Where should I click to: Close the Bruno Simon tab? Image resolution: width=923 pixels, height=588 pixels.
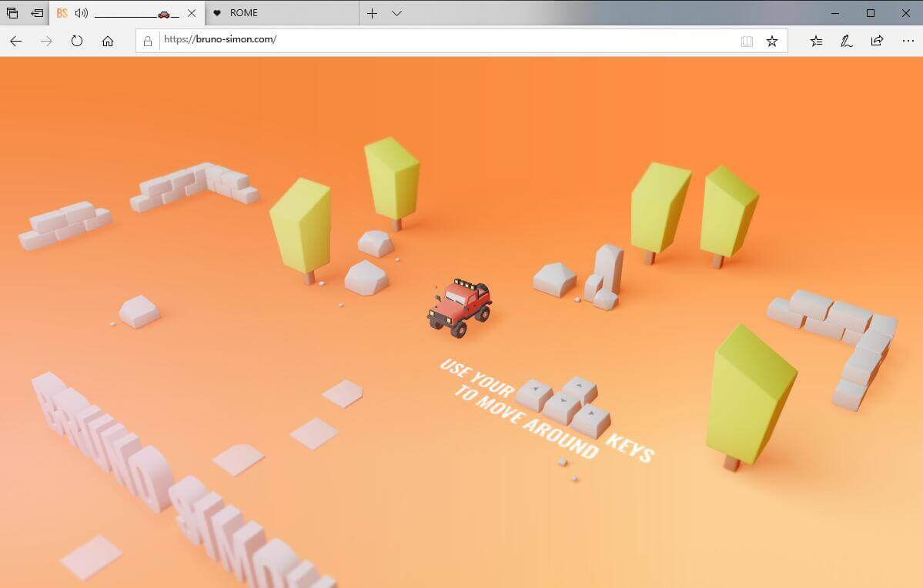[x=192, y=13]
